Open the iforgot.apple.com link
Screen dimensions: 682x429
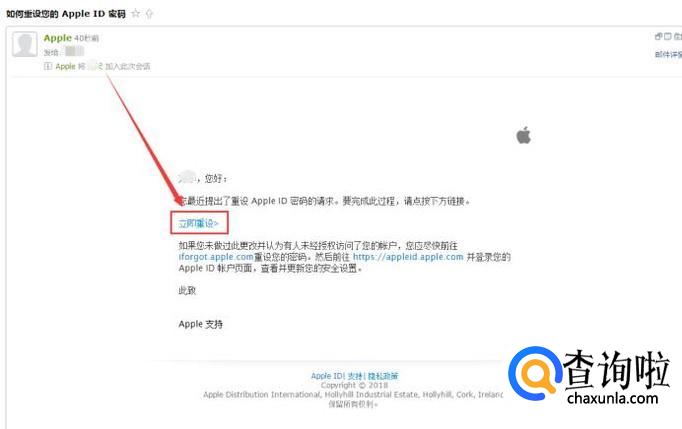[216, 257]
